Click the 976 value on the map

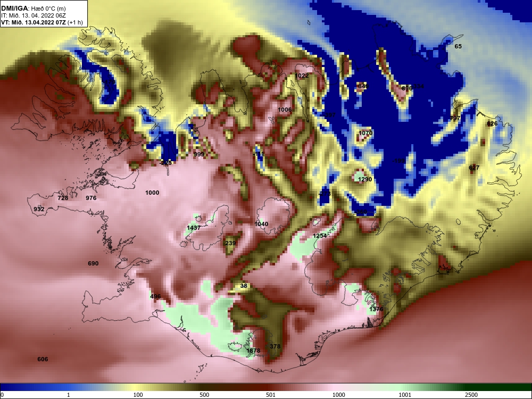[91, 198]
